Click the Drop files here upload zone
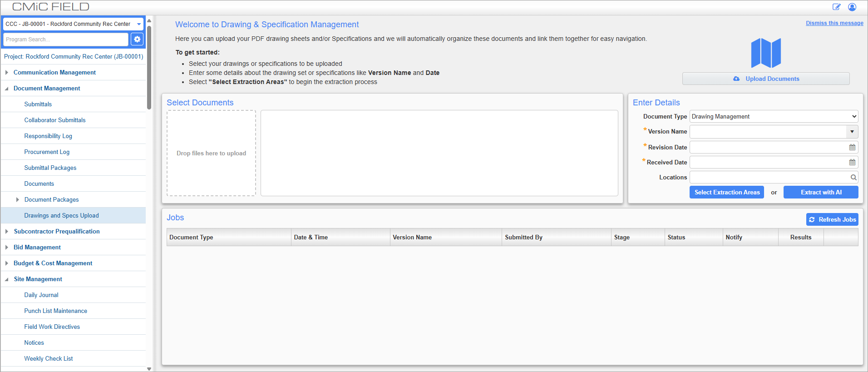The width and height of the screenshot is (868, 372). (x=211, y=153)
